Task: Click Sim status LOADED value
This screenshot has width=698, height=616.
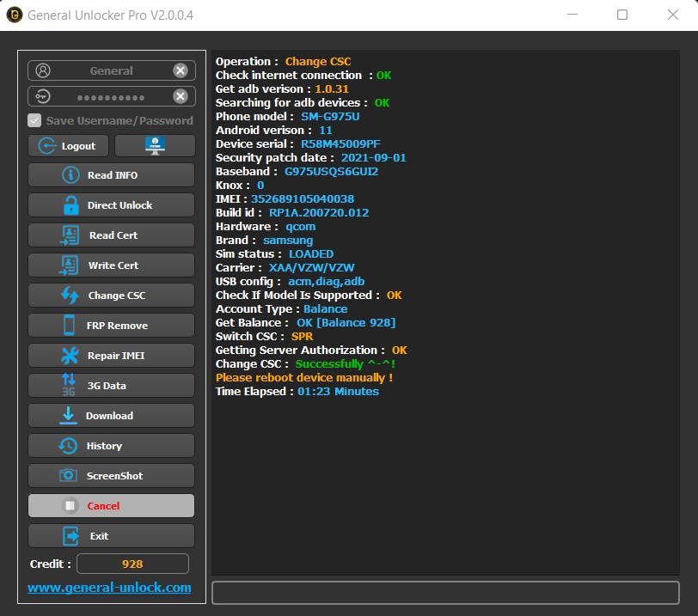Action: point(311,254)
